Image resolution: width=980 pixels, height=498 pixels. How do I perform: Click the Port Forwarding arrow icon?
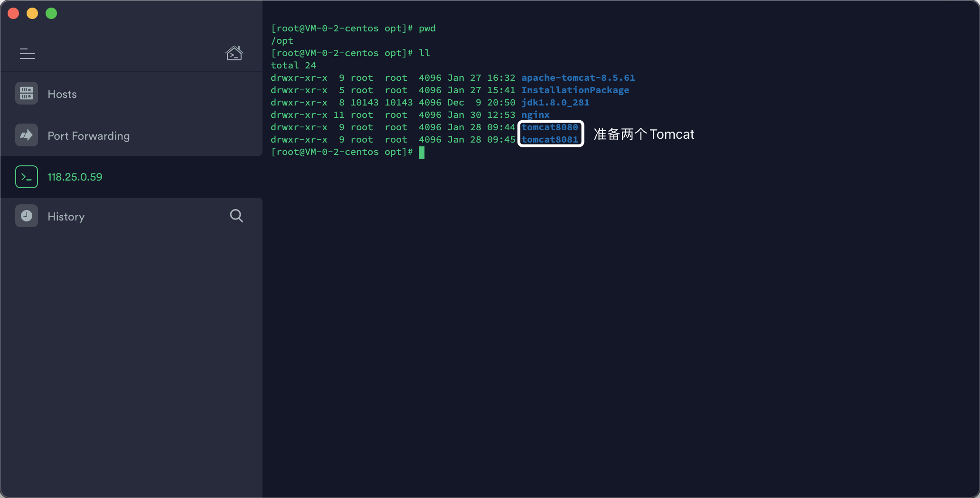coord(27,135)
